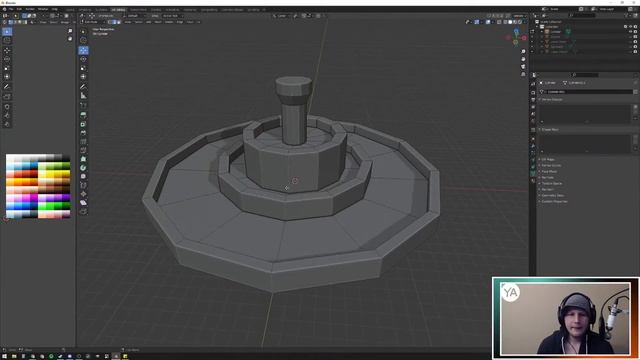This screenshot has width=640, height=360.
Task: Toggle vertex select mode in viewport header
Action: coord(109,22)
